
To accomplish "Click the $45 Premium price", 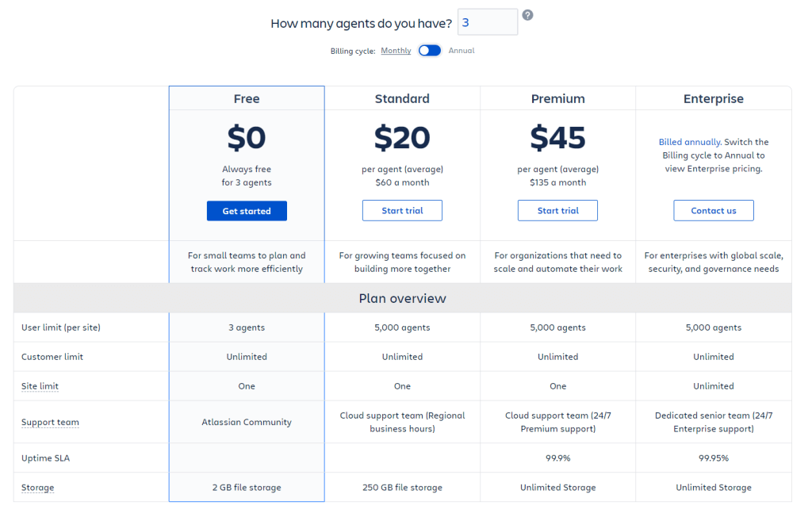I will (x=557, y=138).
